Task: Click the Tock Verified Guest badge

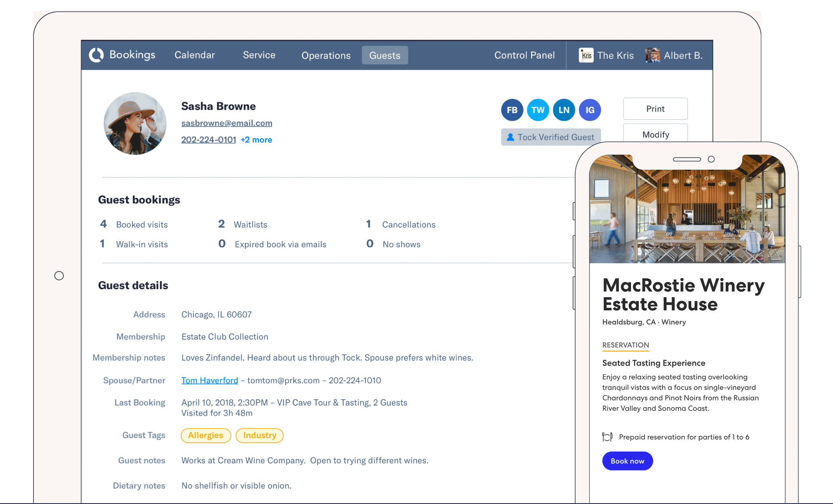Action: 550,137
